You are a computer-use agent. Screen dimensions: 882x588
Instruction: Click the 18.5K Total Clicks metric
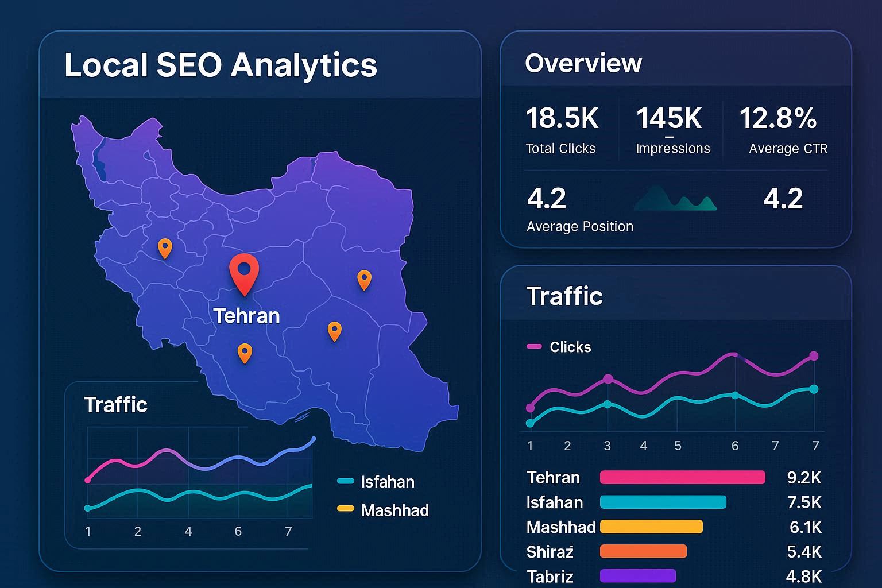coord(562,119)
